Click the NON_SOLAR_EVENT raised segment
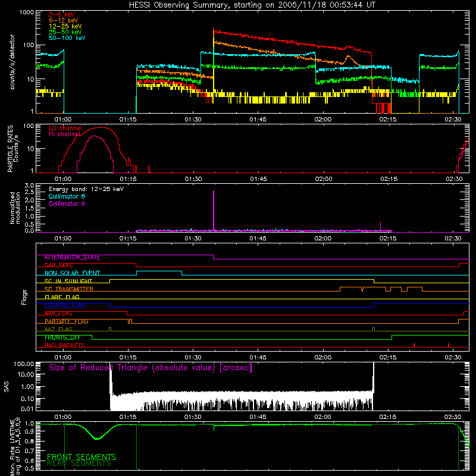The height and width of the screenshot is (476, 476). pos(159,271)
